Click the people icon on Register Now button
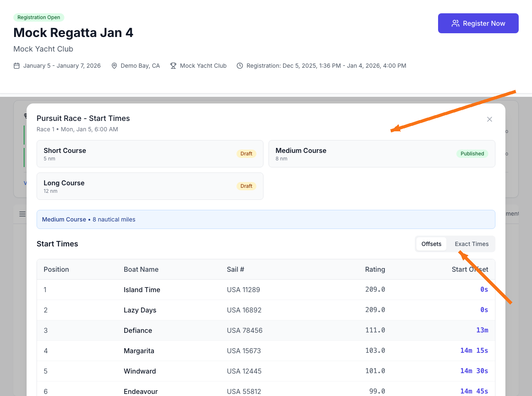The width and height of the screenshot is (532, 396). point(455,23)
